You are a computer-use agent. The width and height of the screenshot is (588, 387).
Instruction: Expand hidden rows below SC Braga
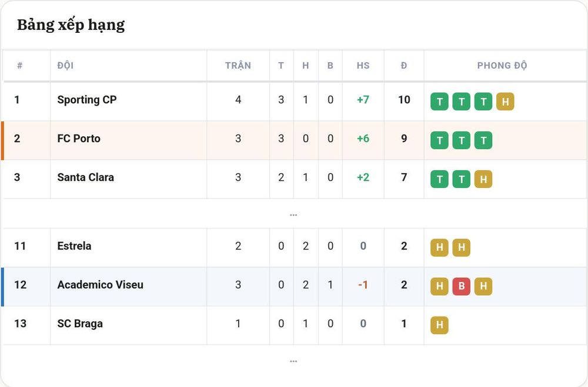pyautogui.click(x=293, y=361)
